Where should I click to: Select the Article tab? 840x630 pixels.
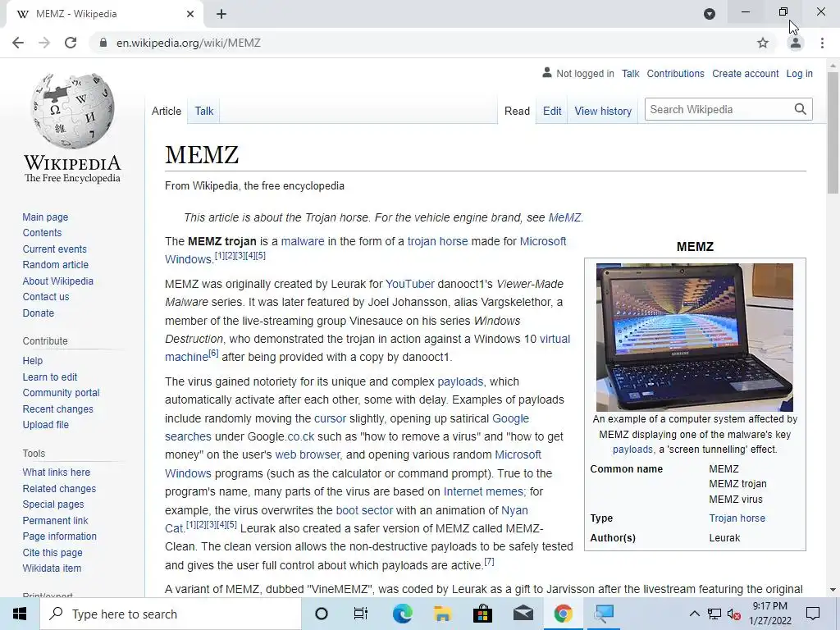coord(166,111)
